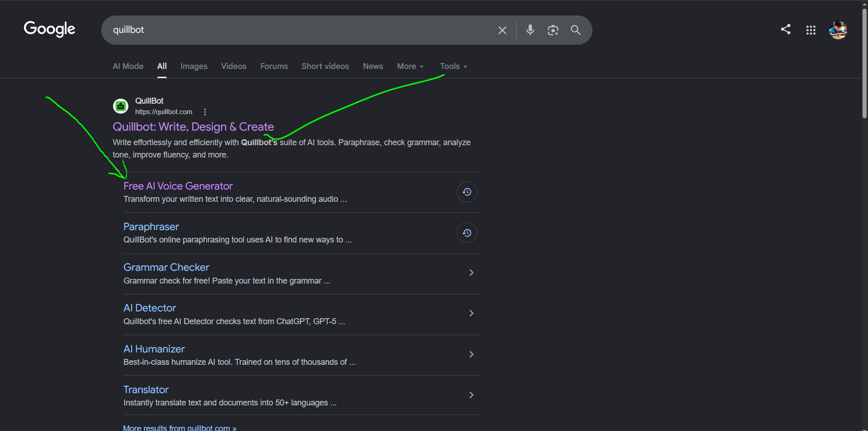Viewport: 868px width, 431px height.
Task: Open the Tools dropdown
Action: [x=454, y=66]
